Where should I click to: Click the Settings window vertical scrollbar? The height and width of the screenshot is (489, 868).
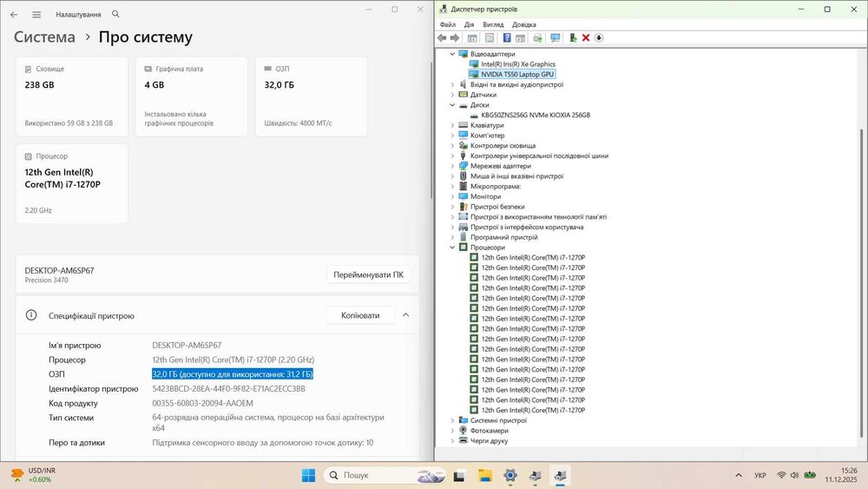pyautogui.click(x=431, y=130)
